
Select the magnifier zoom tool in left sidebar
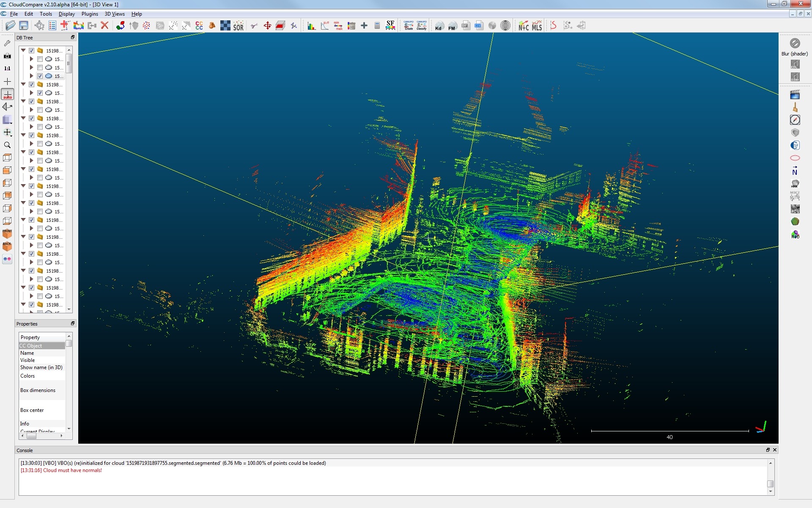pyautogui.click(x=7, y=145)
